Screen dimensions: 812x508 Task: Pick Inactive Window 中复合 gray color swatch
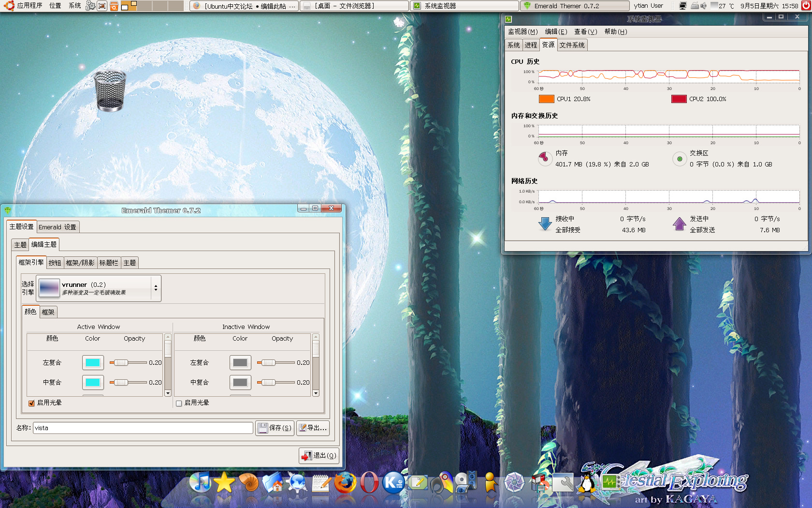point(240,382)
